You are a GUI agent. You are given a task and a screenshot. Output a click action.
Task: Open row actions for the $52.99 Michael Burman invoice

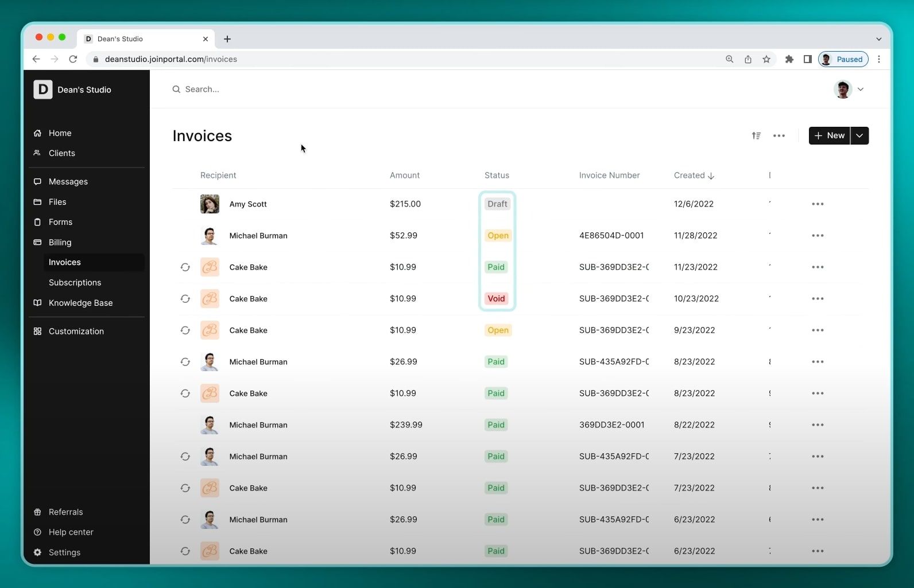818,236
